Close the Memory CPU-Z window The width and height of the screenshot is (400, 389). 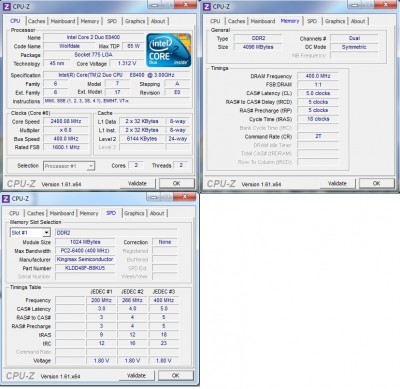pos(386,5)
